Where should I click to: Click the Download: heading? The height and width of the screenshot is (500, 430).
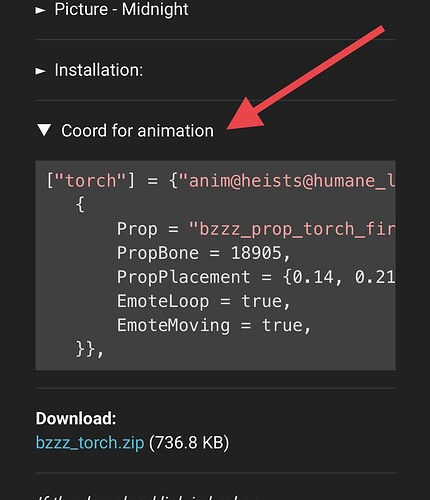click(x=76, y=418)
